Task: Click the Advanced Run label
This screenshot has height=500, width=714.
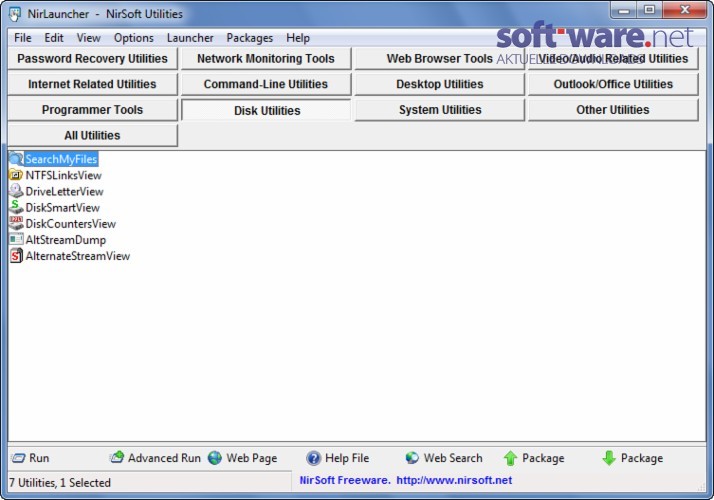Action: pos(164,458)
